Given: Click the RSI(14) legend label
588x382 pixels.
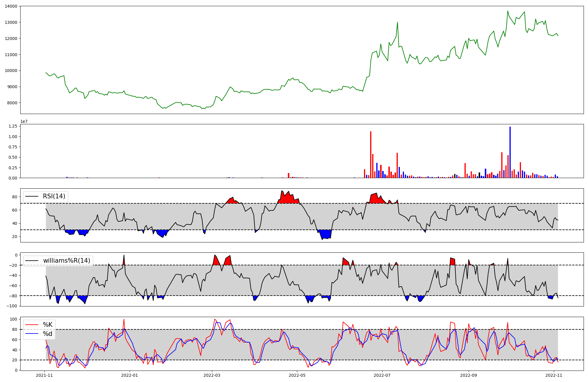Looking at the screenshot, I should coord(54,196).
